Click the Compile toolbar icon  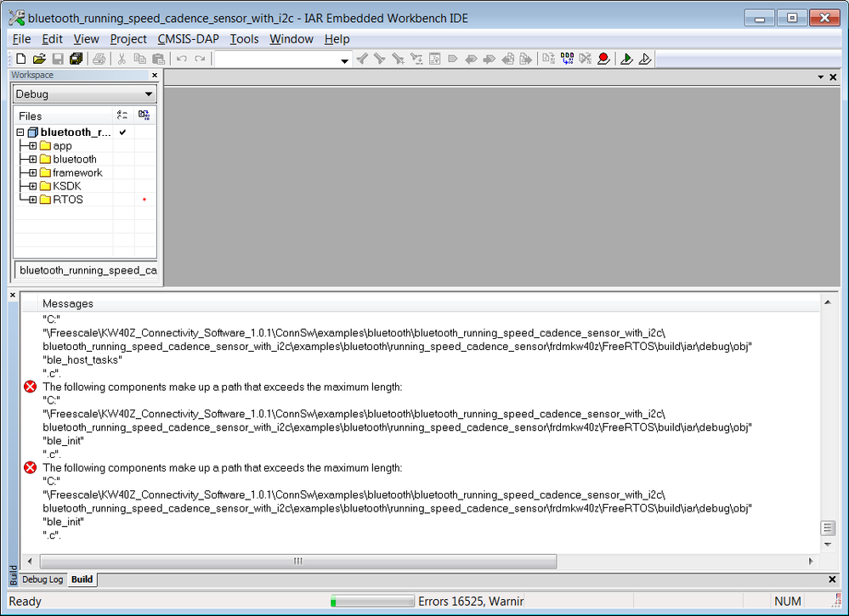point(548,59)
